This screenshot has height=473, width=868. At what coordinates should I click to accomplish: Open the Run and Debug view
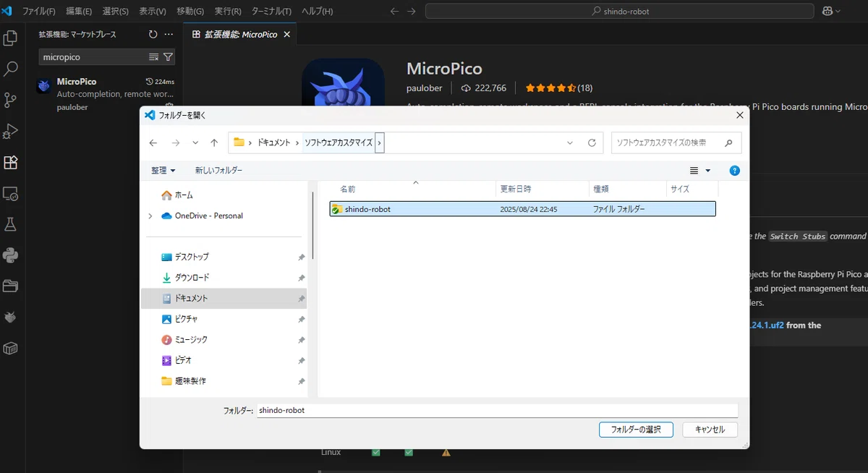tap(11, 131)
